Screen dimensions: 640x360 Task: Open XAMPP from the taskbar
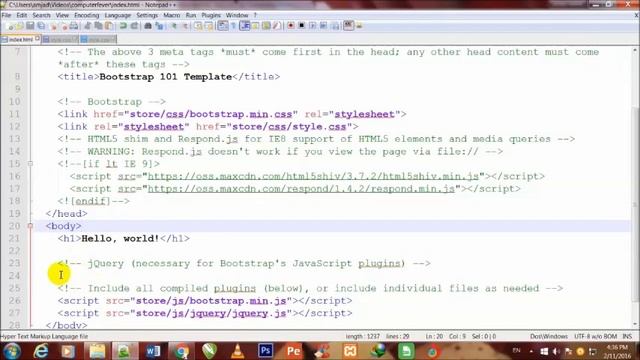coord(350,351)
